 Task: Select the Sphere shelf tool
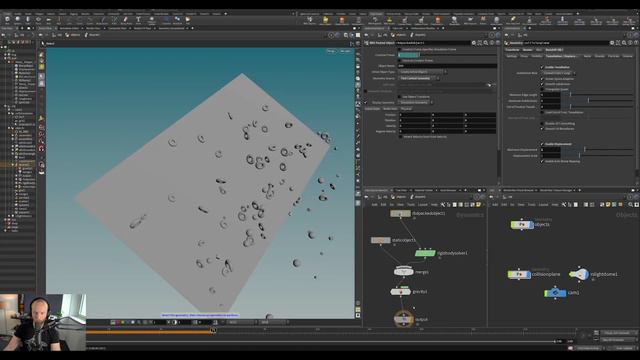[18, 20]
